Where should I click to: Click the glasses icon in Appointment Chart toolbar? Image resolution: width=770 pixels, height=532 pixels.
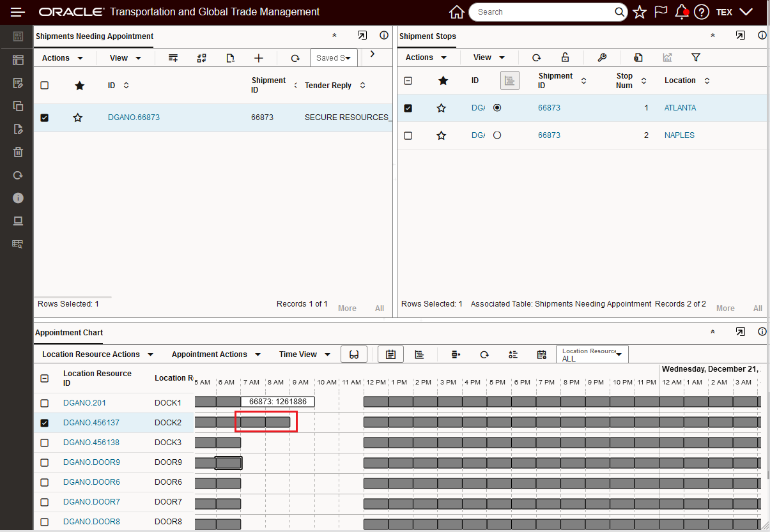pyautogui.click(x=354, y=354)
